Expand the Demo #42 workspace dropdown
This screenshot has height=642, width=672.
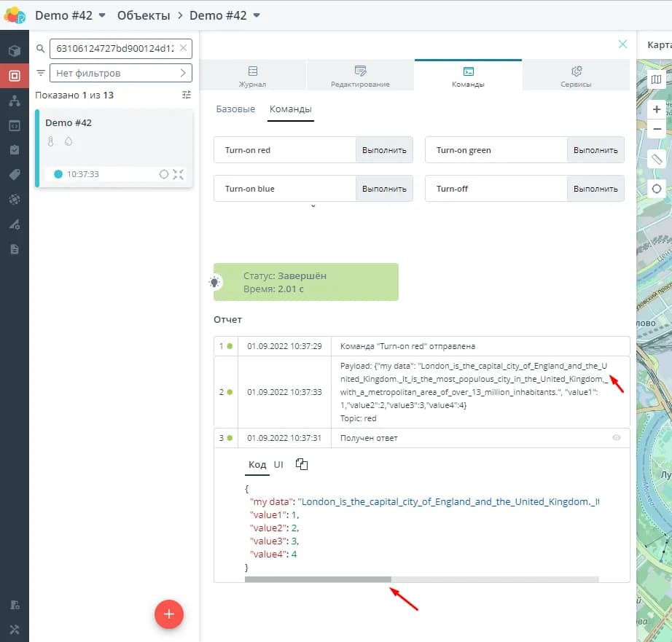[102, 15]
